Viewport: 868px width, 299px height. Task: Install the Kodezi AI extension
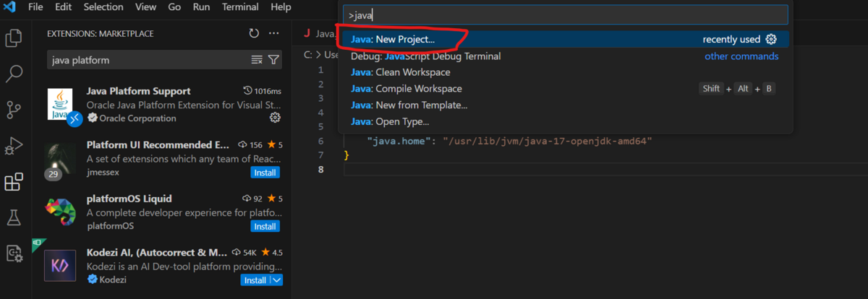click(255, 280)
